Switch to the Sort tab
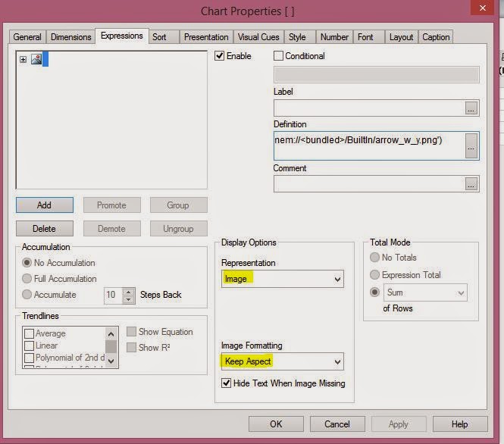This screenshot has width=504, height=444. click(x=164, y=37)
